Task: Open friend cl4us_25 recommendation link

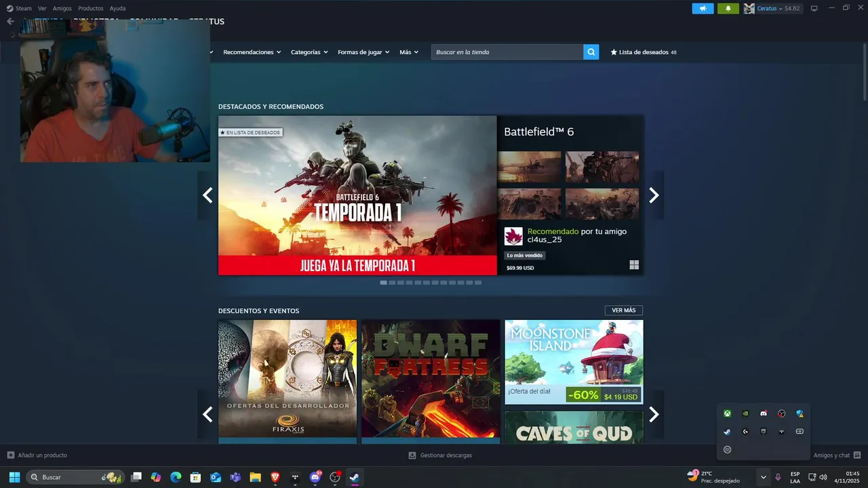Action: pyautogui.click(x=566, y=236)
